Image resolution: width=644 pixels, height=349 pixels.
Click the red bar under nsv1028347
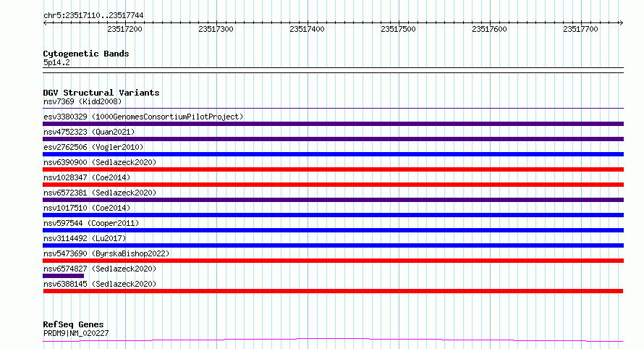[333, 185]
